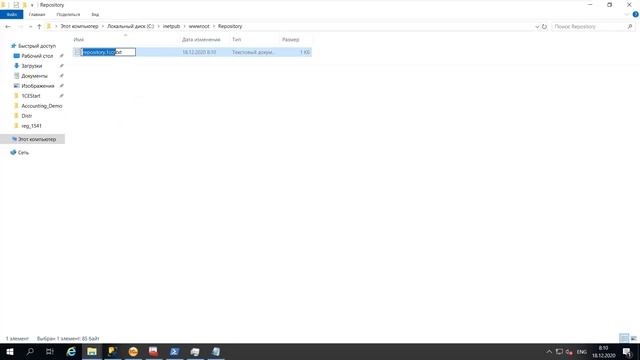
Task: Launch Internet Explorer from taskbar
Action: (x=71, y=351)
